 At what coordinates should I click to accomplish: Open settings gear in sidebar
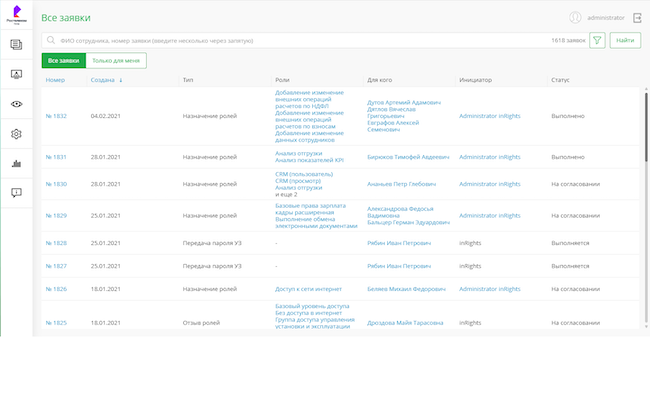[x=16, y=134]
